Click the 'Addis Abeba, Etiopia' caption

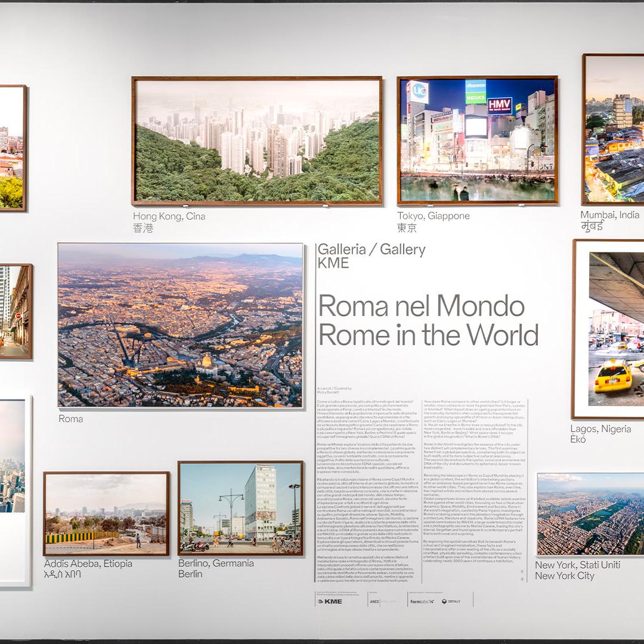point(88,563)
